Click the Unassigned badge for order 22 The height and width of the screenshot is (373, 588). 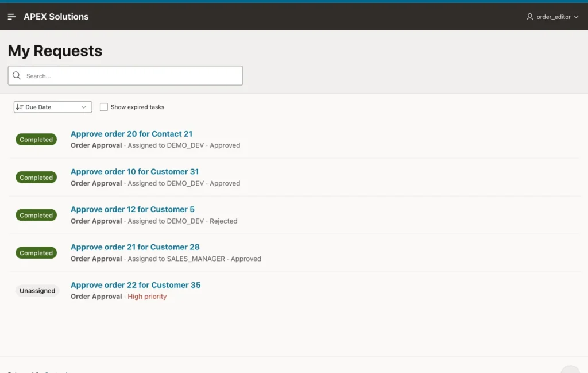coord(37,290)
